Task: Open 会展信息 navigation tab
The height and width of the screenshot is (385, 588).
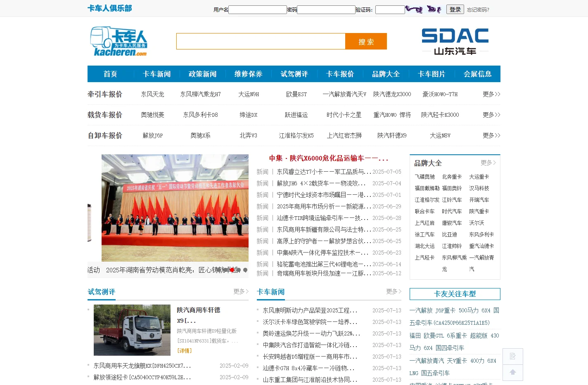Action: coord(477,74)
